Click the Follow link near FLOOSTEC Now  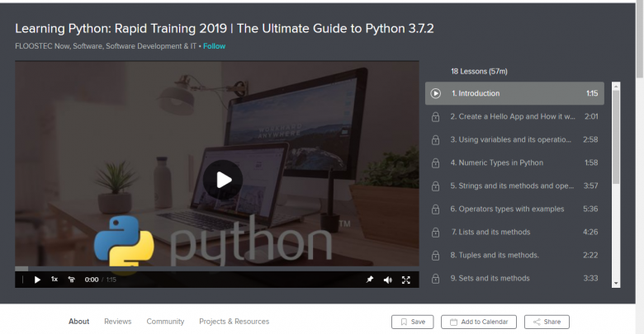tap(214, 46)
